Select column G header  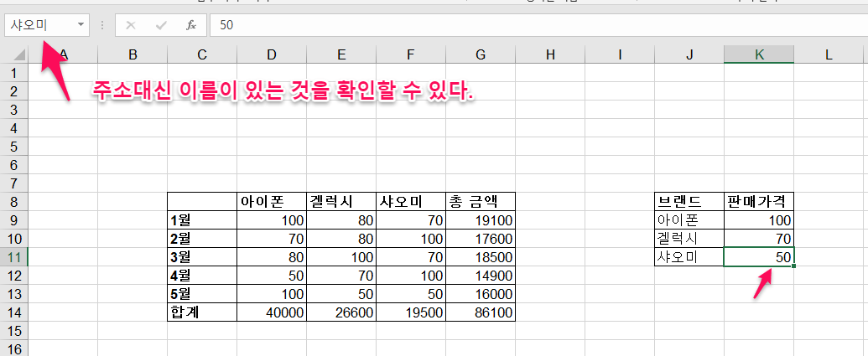pyautogui.click(x=481, y=54)
